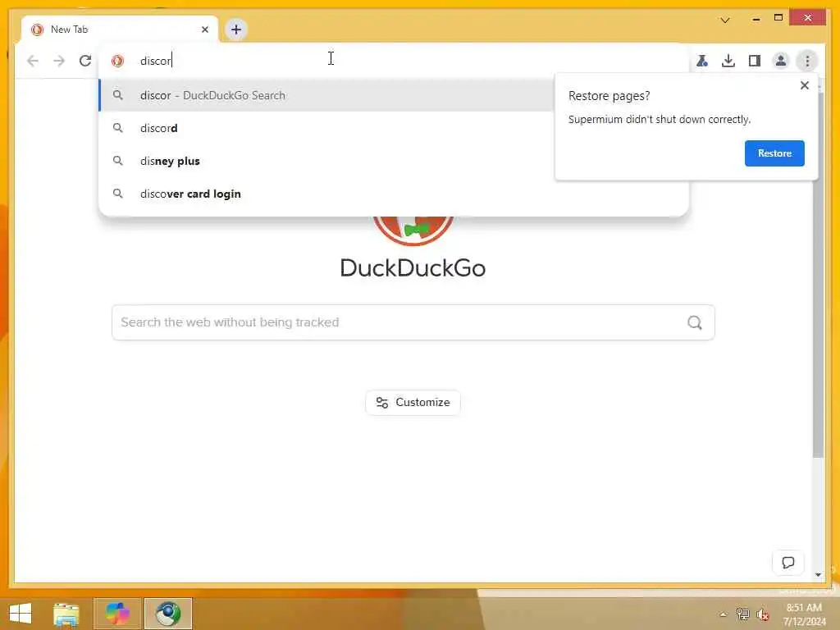Click the Supermium browser taskbar icon
The image size is (840, 630).
167,614
